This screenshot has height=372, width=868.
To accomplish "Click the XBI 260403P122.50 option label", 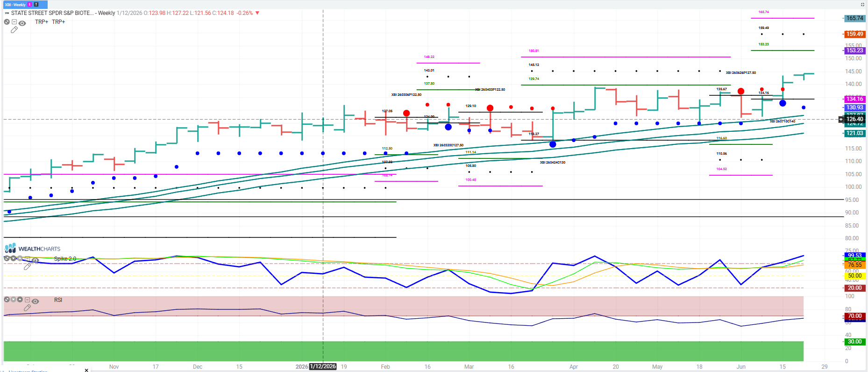I will [490, 90].
